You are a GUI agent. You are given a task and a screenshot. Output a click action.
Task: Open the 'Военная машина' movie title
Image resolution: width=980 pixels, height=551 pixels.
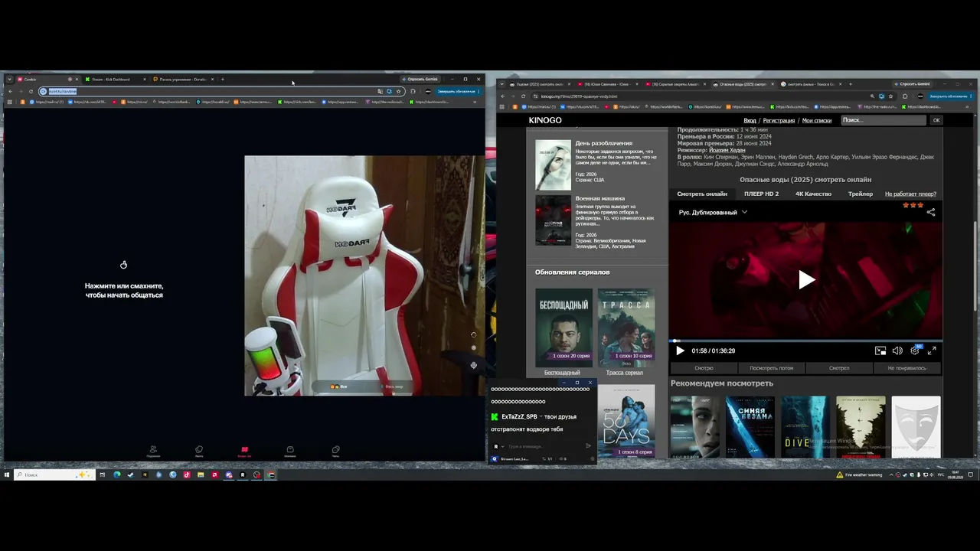click(600, 198)
